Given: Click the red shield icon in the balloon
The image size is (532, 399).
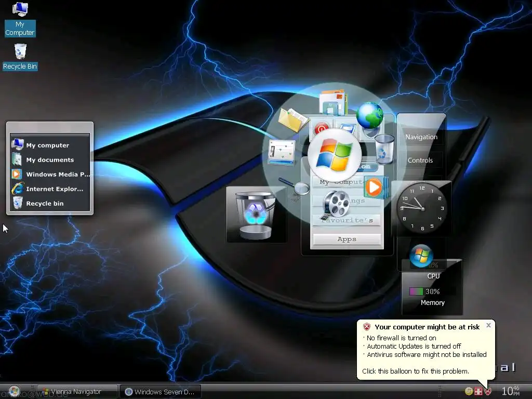Looking at the screenshot, I should point(367,327).
